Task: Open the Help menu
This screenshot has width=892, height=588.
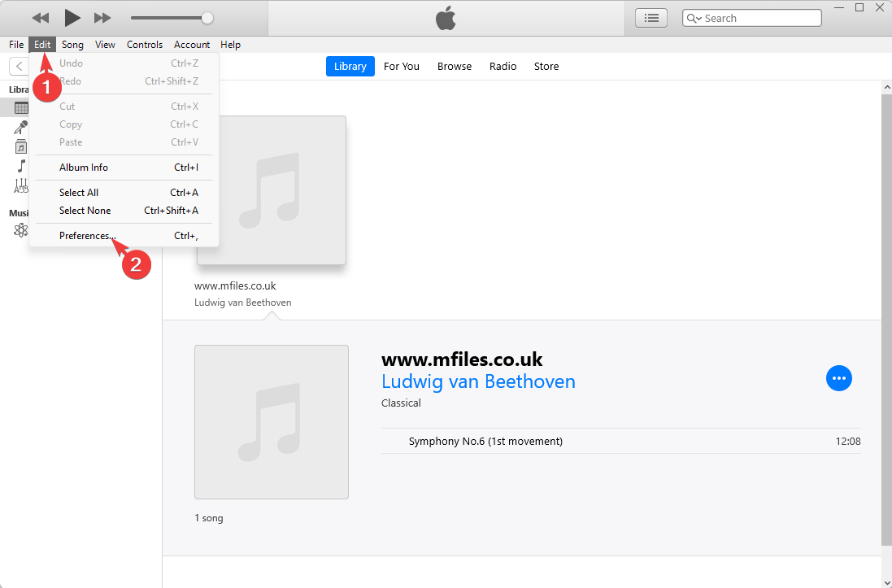Action: tap(230, 45)
